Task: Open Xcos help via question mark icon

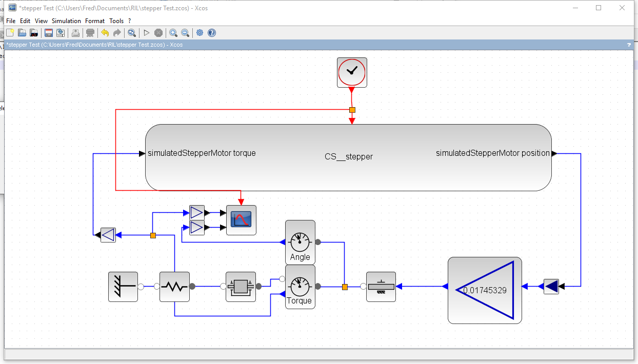Action: pos(212,33)
